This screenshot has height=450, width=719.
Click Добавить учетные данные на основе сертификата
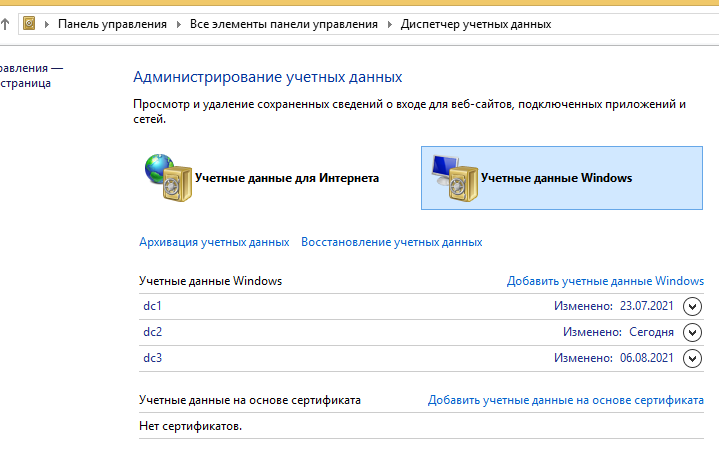566,400
